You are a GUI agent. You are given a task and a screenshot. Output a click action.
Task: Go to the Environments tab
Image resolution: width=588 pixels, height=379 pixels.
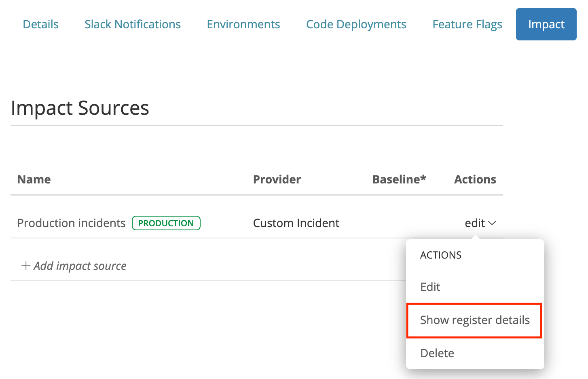(243, 24)
